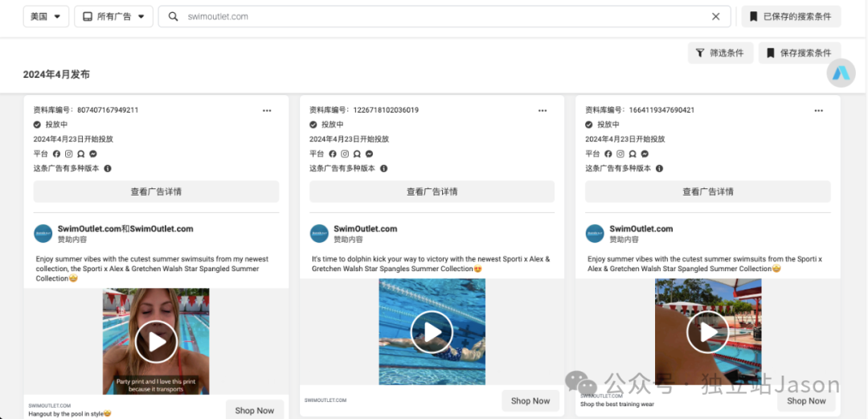The height and width of the screenshot is (419, 868).
Task: Click Facebook platform icon in ad 1664119347690421
Action: click(608, 154)
